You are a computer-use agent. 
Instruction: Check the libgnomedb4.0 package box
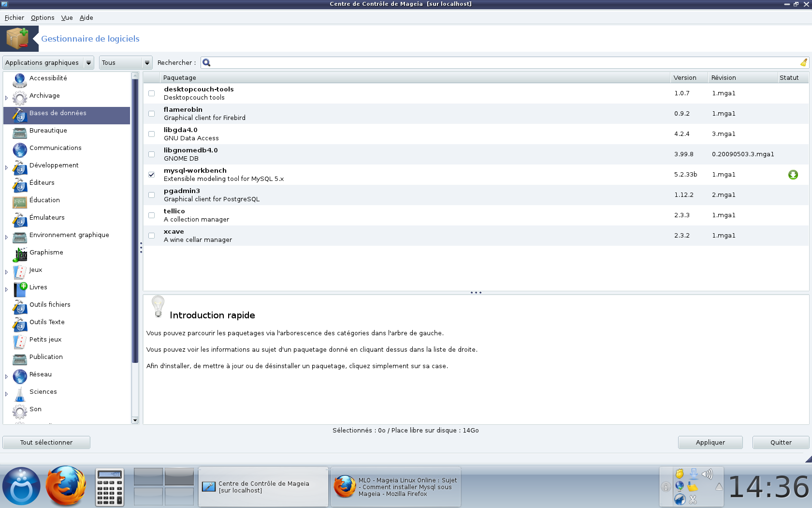click(152, 154)
